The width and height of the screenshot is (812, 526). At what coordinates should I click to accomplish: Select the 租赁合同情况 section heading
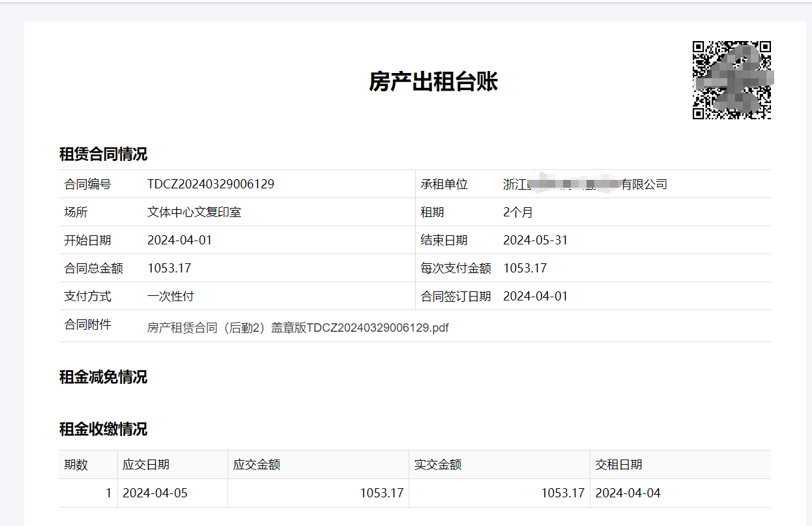tap(102, 154)
